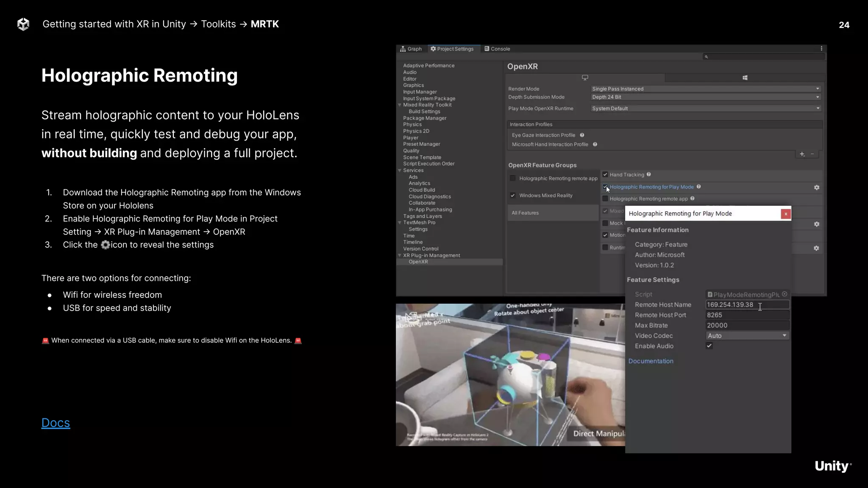
Task: Switch to the Graph tab
Action: (x=411, y=49)
